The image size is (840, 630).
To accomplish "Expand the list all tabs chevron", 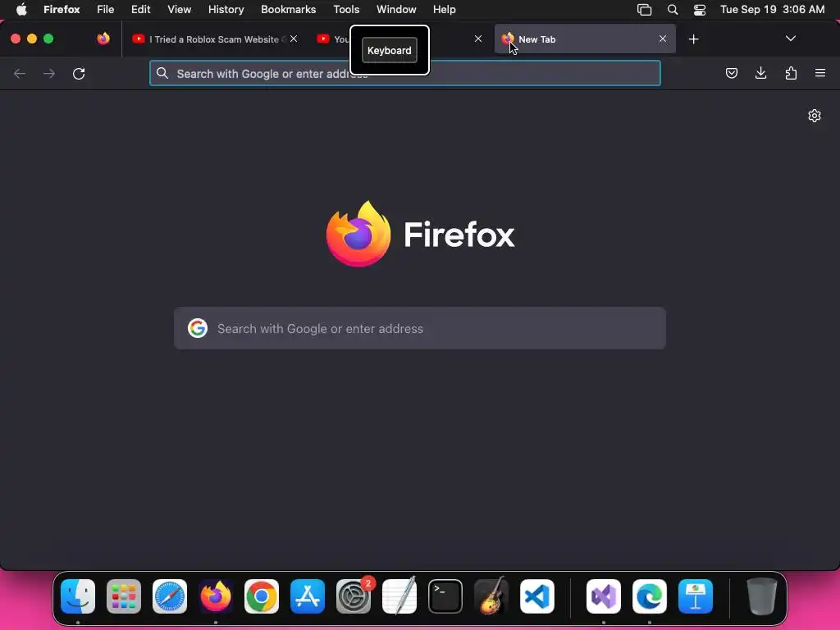I will pos(790,39).
